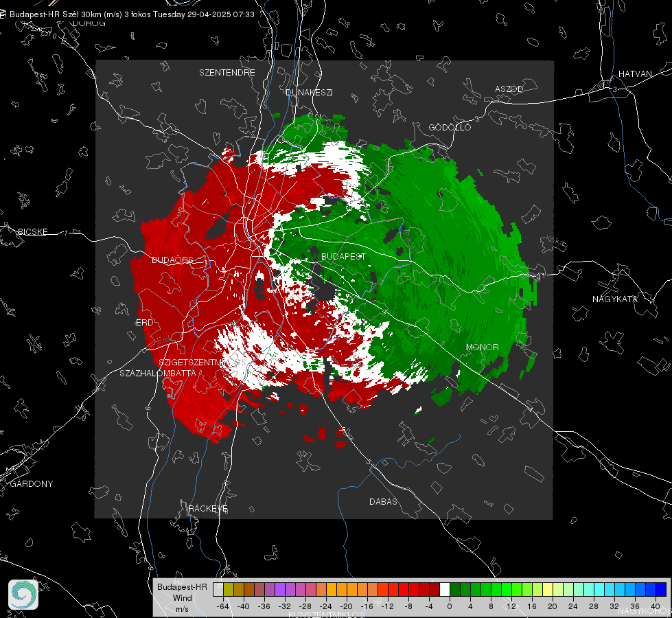This screenshot has height=618, width=672.
Task: Click the olive swatch above -64
Action: (x=229, y=589)
